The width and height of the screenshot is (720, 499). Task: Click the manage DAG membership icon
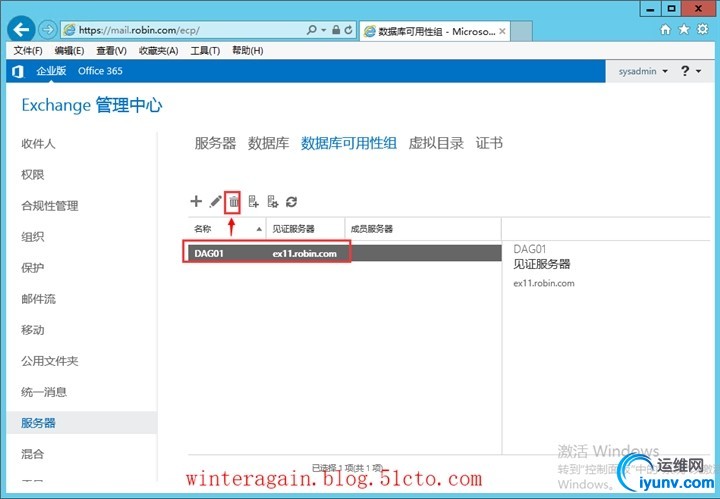[x=253, y=201]
